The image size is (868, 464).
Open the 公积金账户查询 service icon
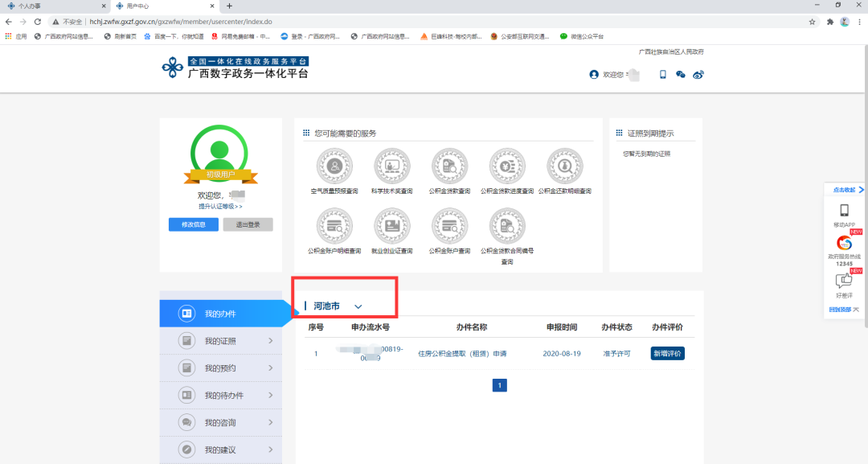449,226
